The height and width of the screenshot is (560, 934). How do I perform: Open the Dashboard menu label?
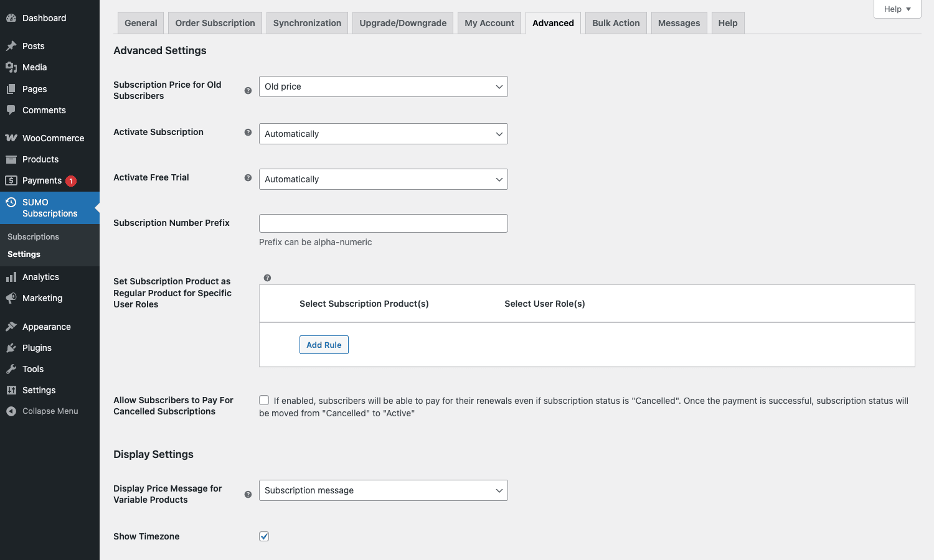coord(44,18)
